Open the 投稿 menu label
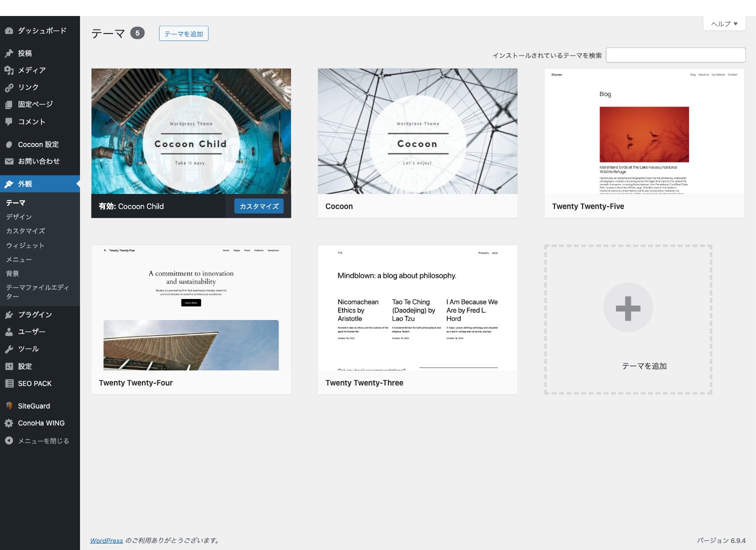756x550 pixels. 25,53
